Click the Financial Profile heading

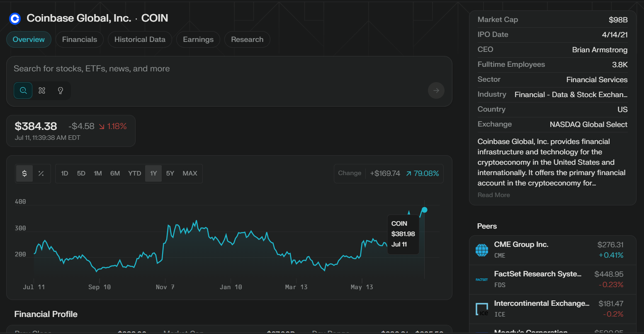point(46,314)
